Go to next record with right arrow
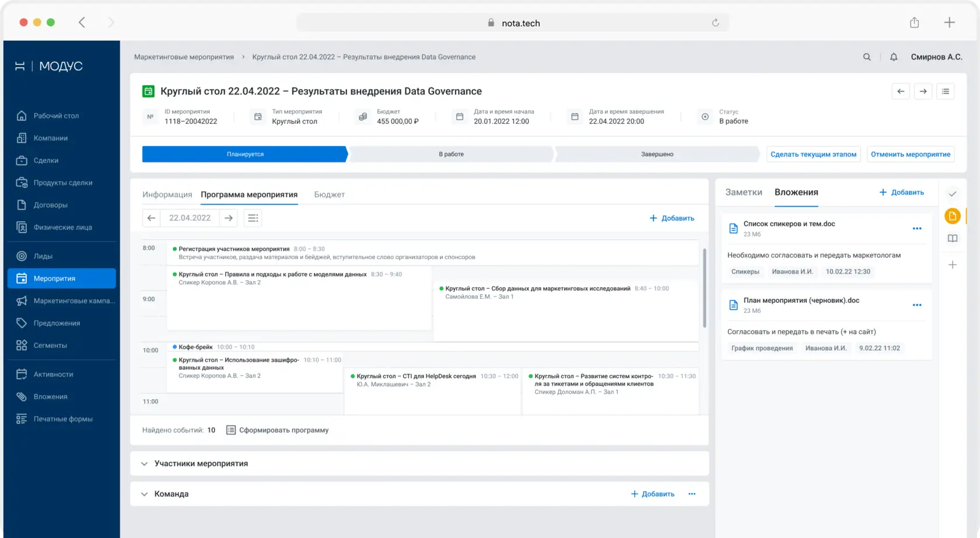The height and width of the screenshot is (538, 980). [x=923, y=92]
